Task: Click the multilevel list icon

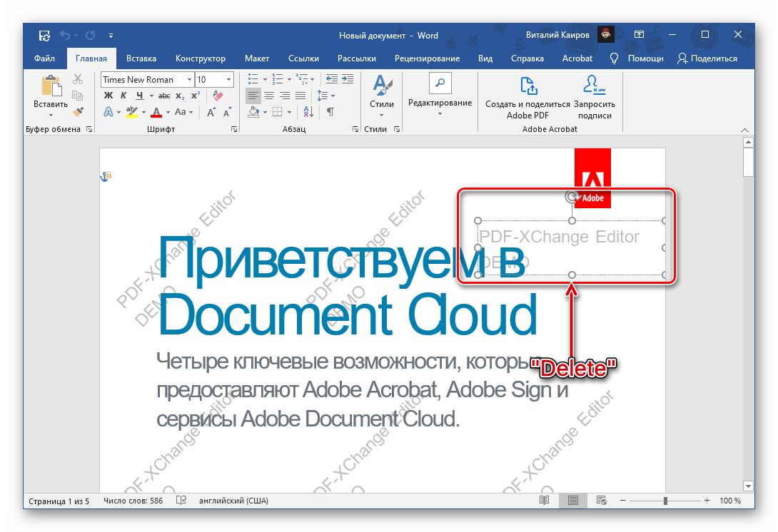Action: 302,79
